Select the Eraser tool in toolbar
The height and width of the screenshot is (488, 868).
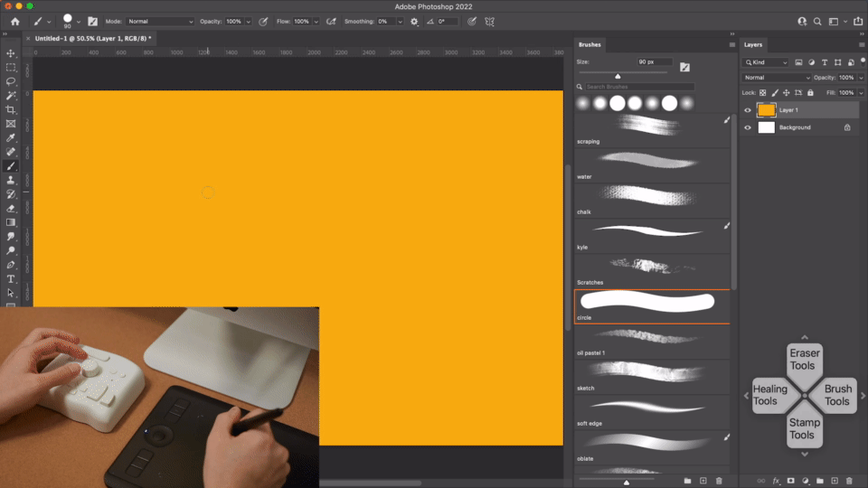pos(11,209)
